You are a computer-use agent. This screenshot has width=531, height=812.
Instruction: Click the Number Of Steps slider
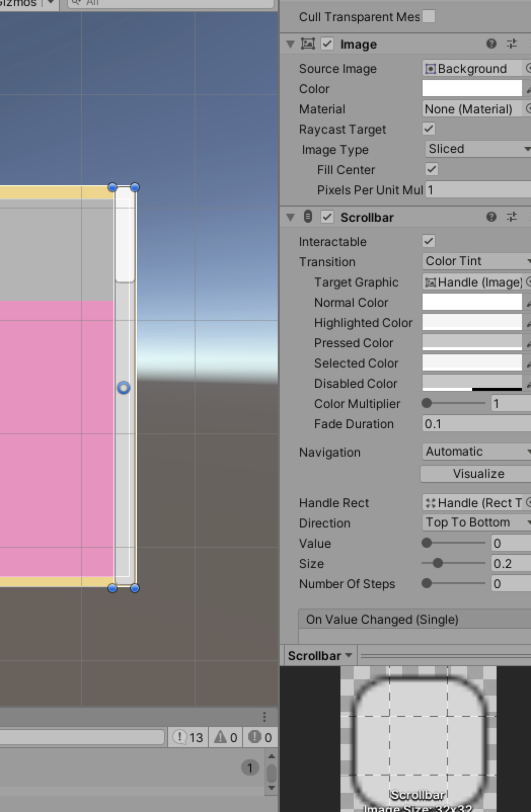(453, 584)
